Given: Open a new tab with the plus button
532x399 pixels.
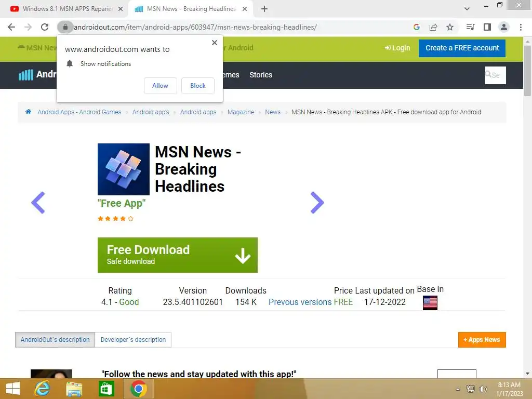Looking at the screenshot, I should pyautogui.click(x=264, y=9).
